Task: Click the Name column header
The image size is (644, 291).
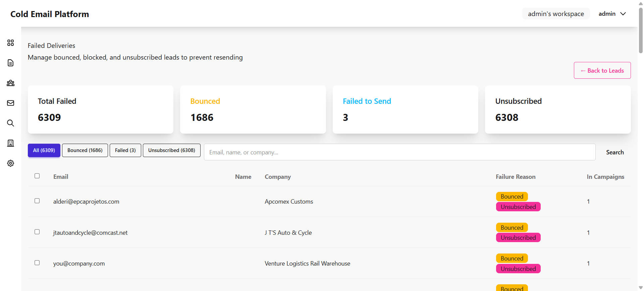Action: [x=243, y=177]
